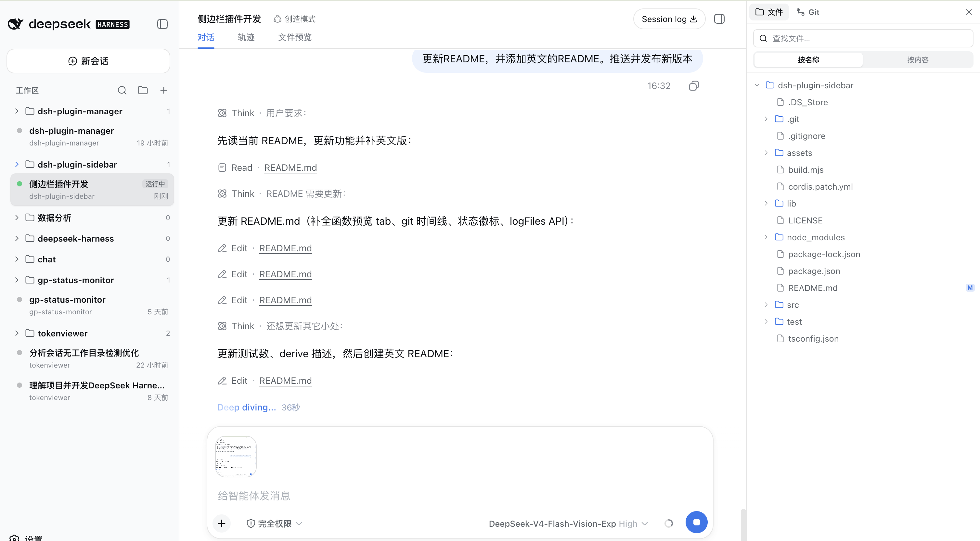The width and height of the screenshot is (980, 541).
Task: Open README.md in third Edit step
Action: 285,300
